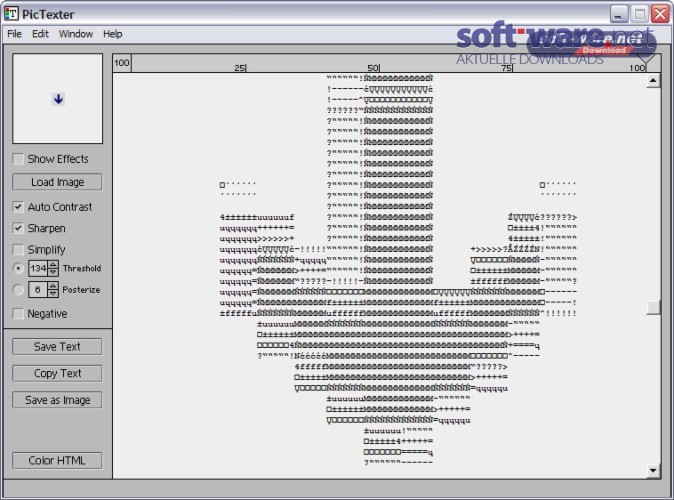
Task: Enable the Negative checkbox
Action: (x=18, y=314)
